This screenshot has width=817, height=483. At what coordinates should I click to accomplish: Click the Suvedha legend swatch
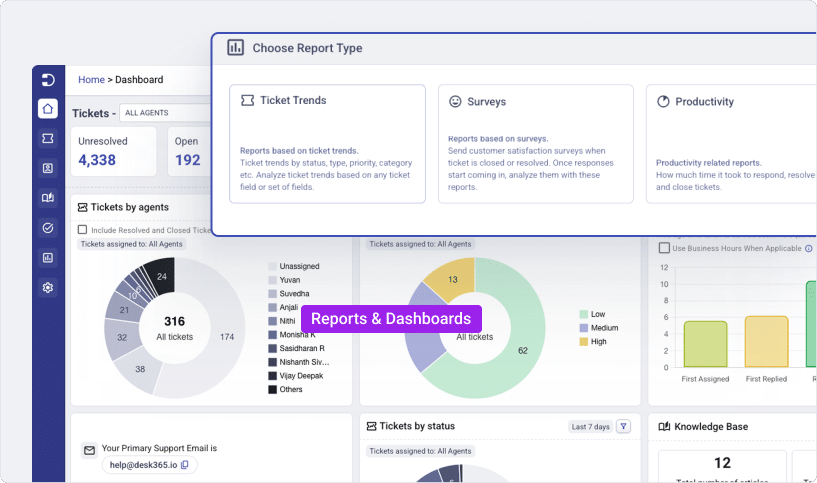[273, 294]
